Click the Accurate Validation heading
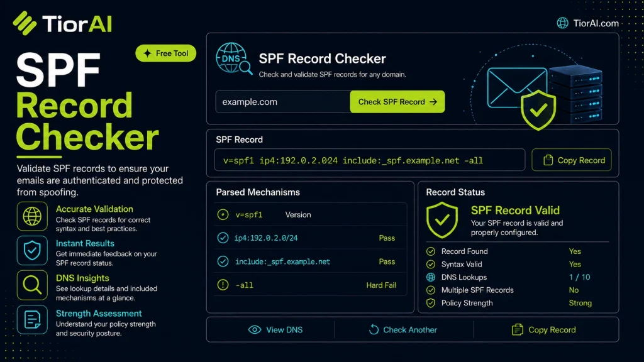The height and width of the screenshot is (362, 644). (x=94, y=209)
